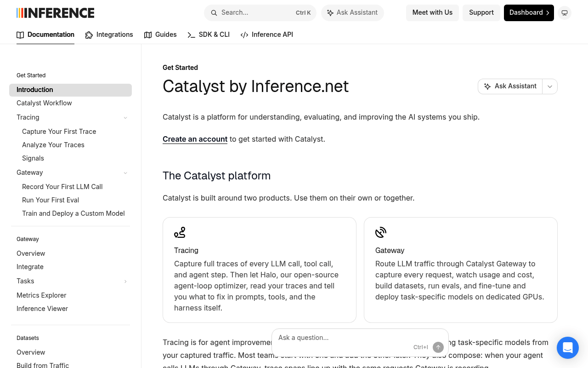Click the page Ask Assistant button
Image resolution: width=588 pixels, height=368 pixels.
(510, 86)
